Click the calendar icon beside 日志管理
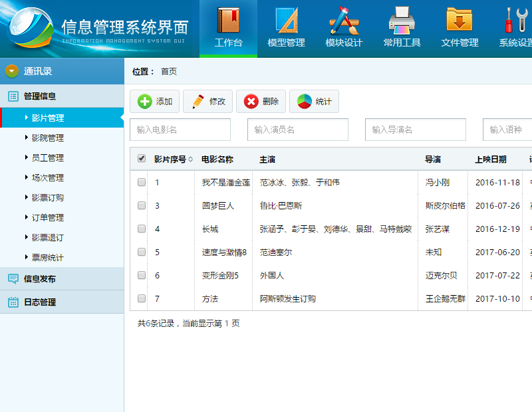 [x=13, y=302]
